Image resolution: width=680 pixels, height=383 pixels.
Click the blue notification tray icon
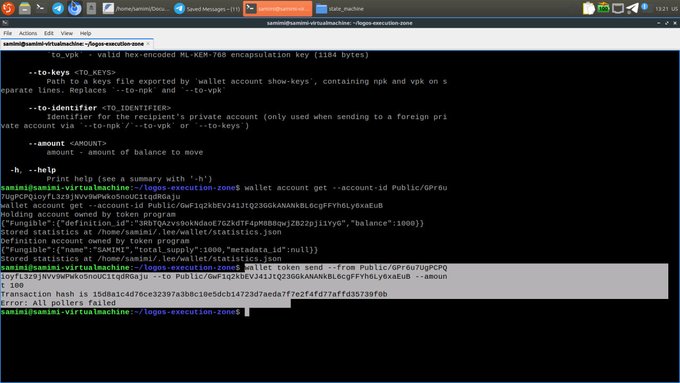coord(644,7)
